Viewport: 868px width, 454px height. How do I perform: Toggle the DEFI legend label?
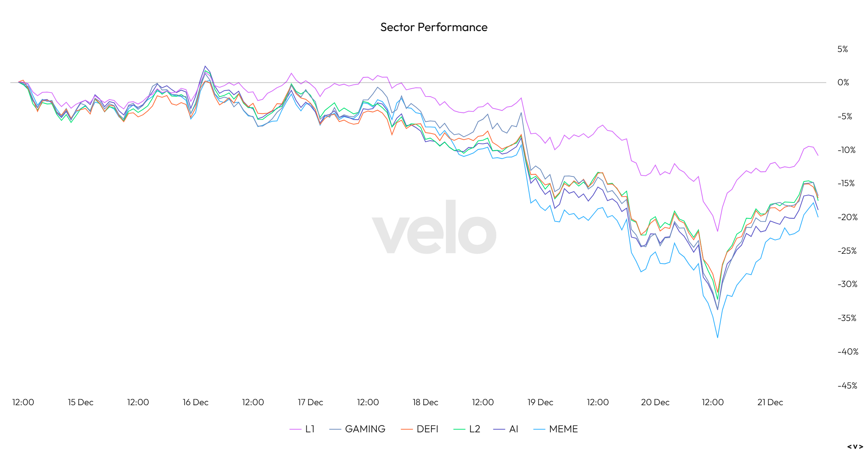coord(427,429)
